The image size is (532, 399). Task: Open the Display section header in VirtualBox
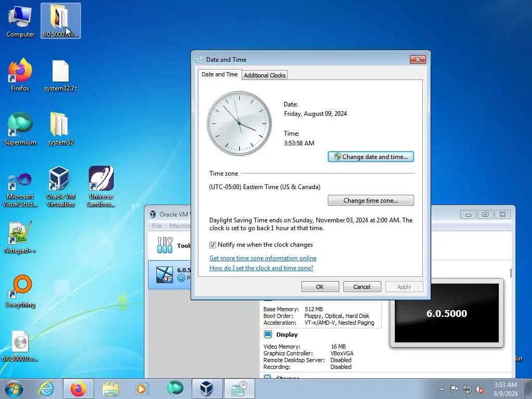pyautogui.click(x=287, y=335)
